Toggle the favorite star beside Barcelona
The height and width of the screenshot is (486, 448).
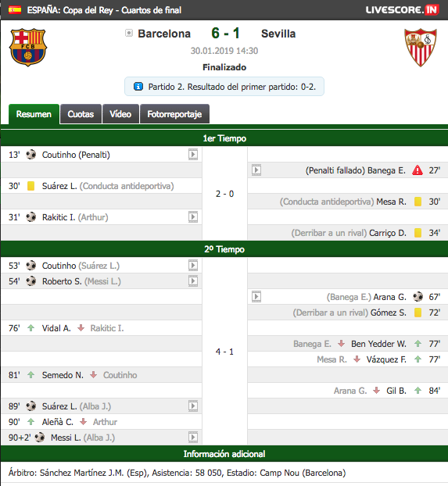click(129, 33)
